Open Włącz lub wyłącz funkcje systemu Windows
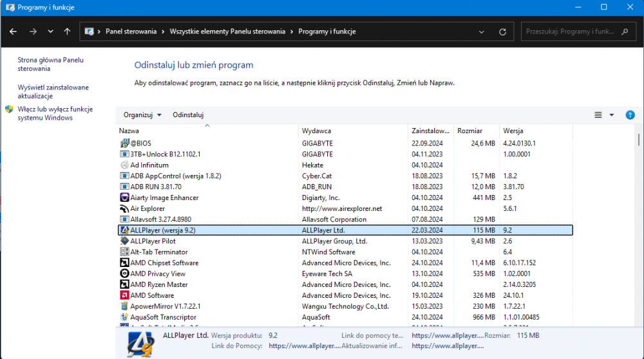This screenshot has height=359, width=644. [55, 113]
